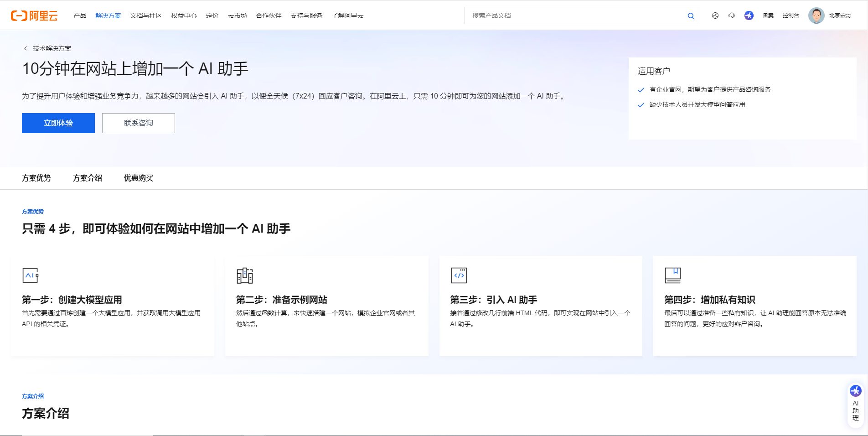Viewport: 868px width, 436px height.
Task: Click the checkmark beside 缺少技术人员
Action: pyautogui.click(x=641, y=105)
